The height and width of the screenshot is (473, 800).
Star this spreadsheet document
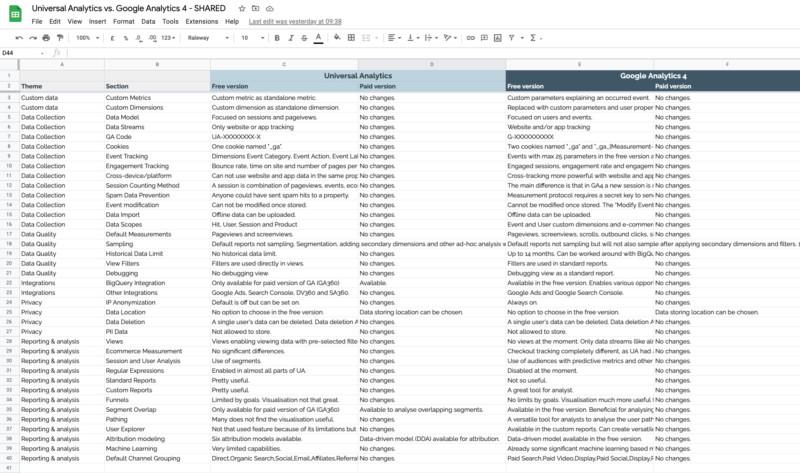pos(242,9)
